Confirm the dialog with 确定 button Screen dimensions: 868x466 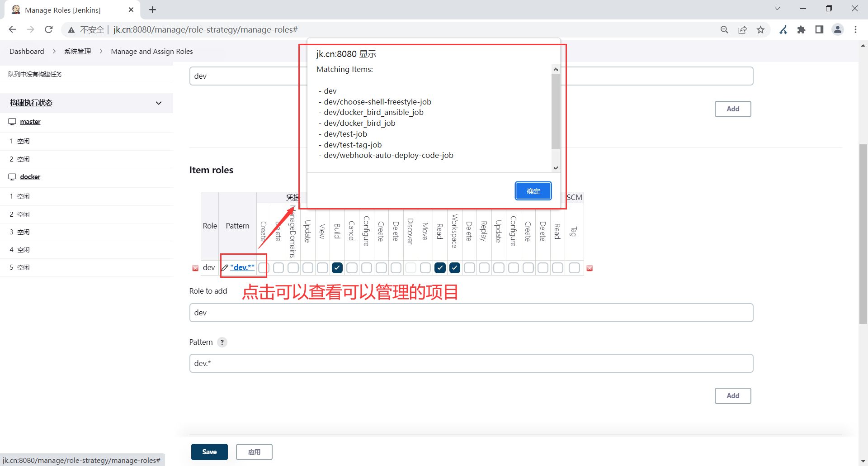(x=533, y=191)
